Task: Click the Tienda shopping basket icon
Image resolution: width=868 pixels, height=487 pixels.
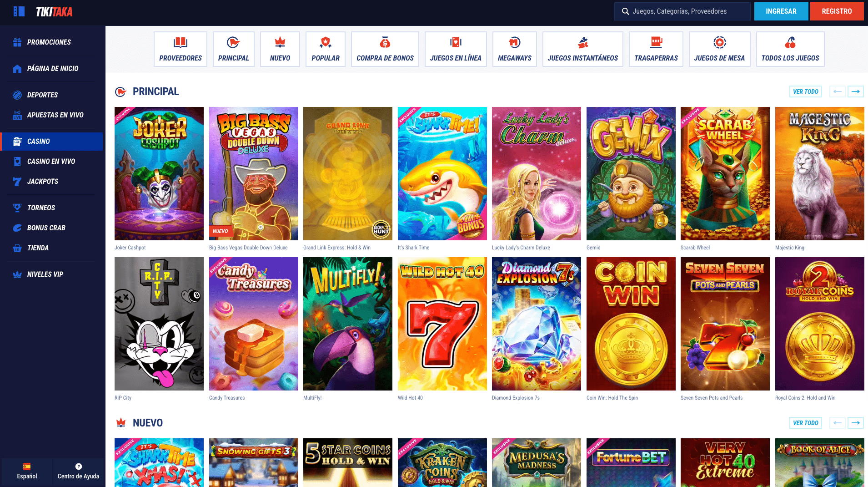Action: click(17, 248)
